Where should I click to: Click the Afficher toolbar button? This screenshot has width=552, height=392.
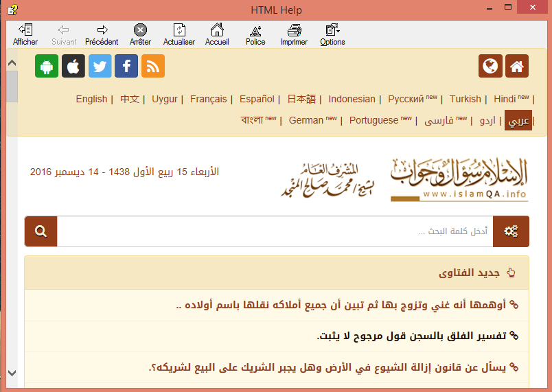(25, 34)
